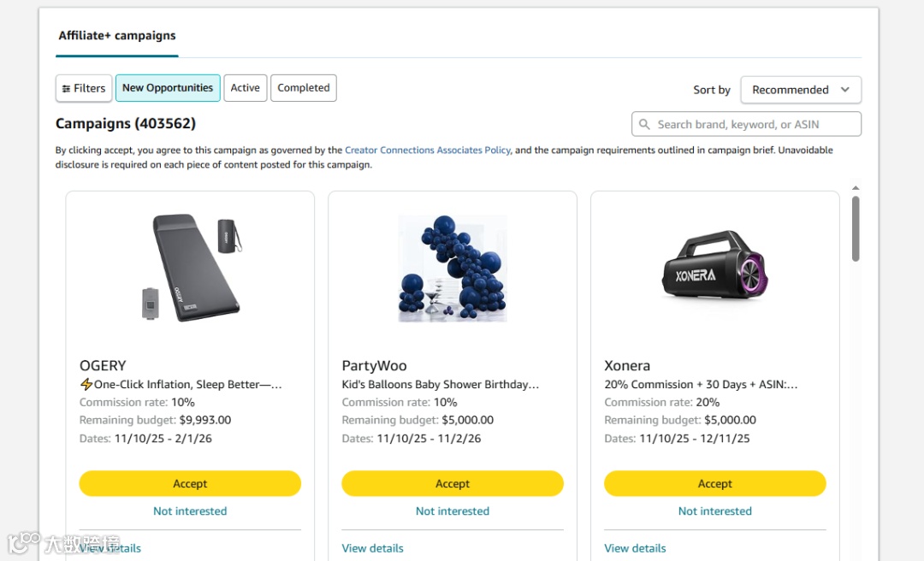Switch to the Active campaigns filter
This screenshot has height=561, width=924.
click(x=245, y=88)
